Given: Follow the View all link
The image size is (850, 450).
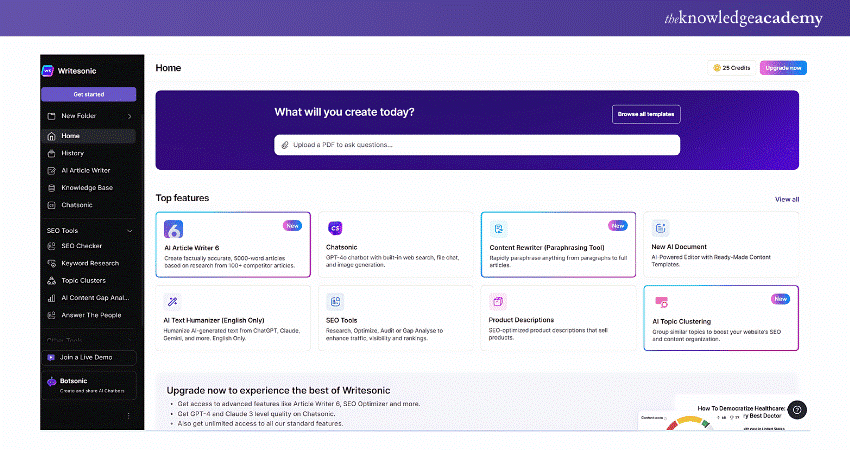Looking at the screenshot, I should click(786, 199).
